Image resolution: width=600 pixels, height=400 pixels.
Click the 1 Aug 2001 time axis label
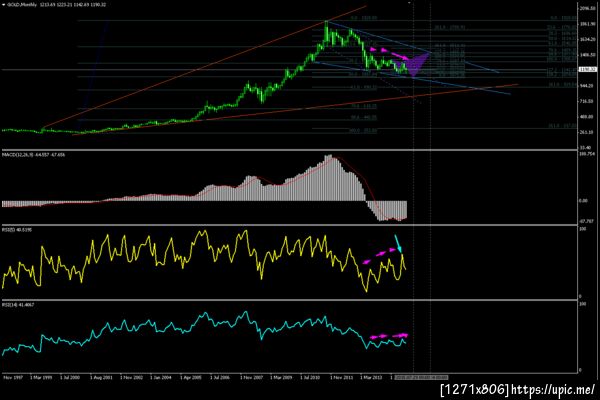click(101, 377)
